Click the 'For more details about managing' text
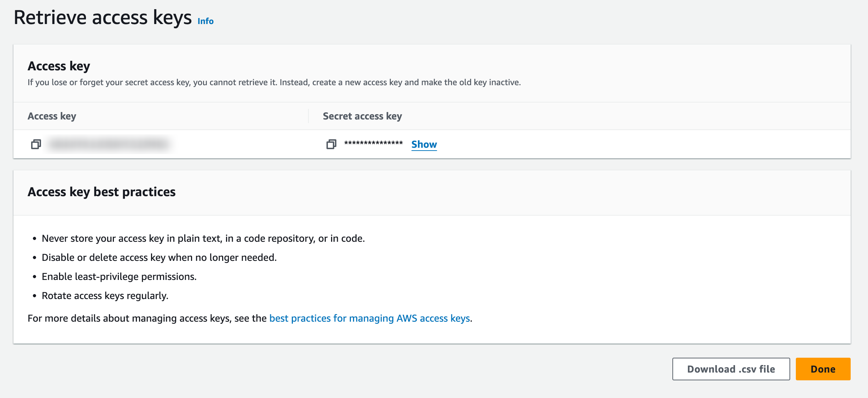Viewport: 868px width, 398px height. [x=147, y=318]
